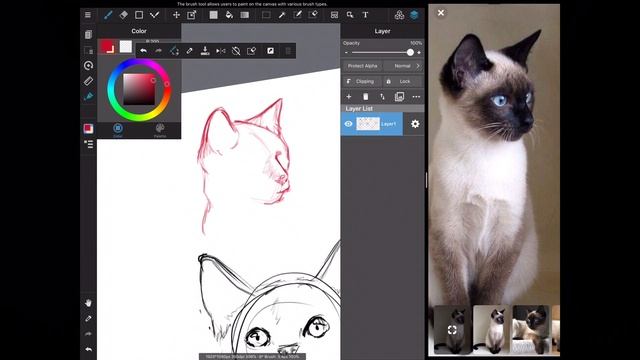This screenshot has width=640, height=360.
Task: Toggle the Layer panel stack icon
Action: pyautogui.click(x=414, y=15)
